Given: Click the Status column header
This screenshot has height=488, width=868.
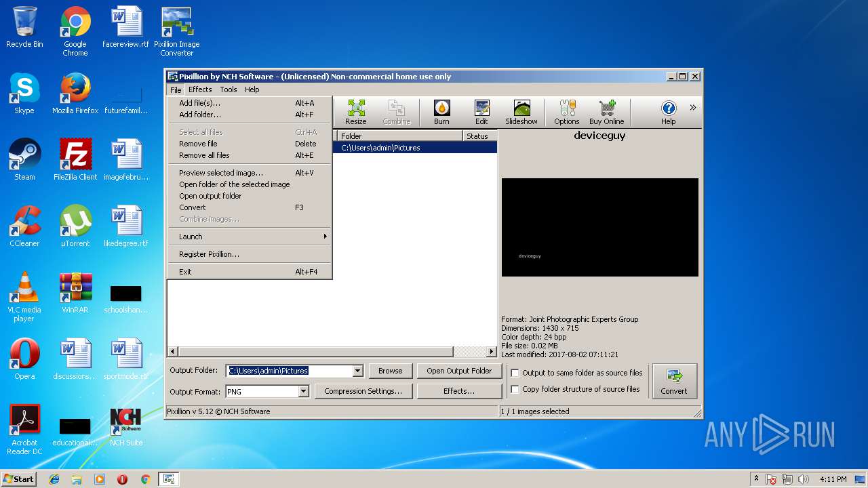Looking at the screenshot, I should pyautogui.click(x=480, y=136).
